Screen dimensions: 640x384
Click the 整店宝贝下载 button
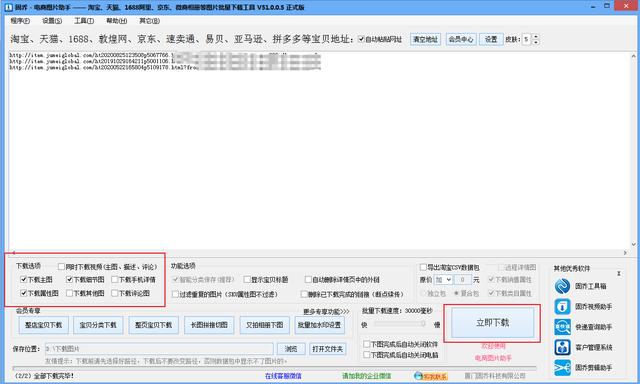tap(43, 325)
